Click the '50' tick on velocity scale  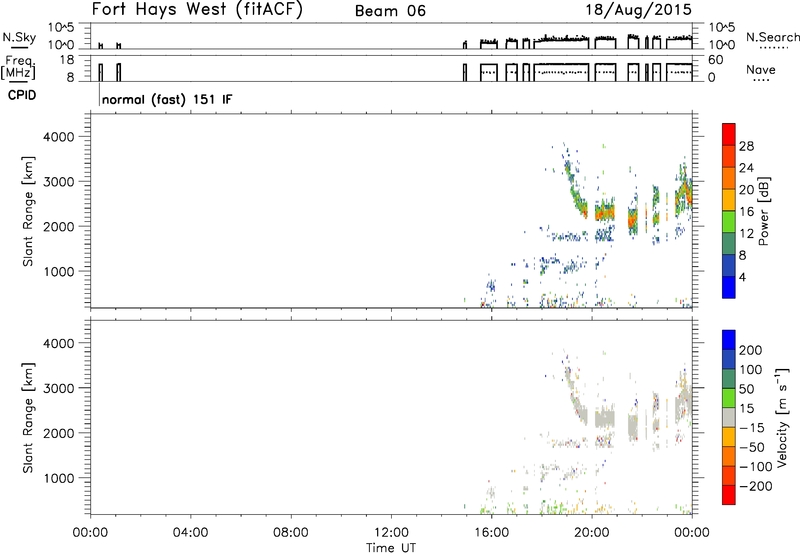746,389
